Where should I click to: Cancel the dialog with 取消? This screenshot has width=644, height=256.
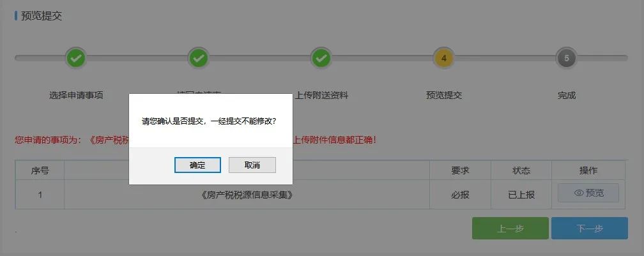pos(252,165)
